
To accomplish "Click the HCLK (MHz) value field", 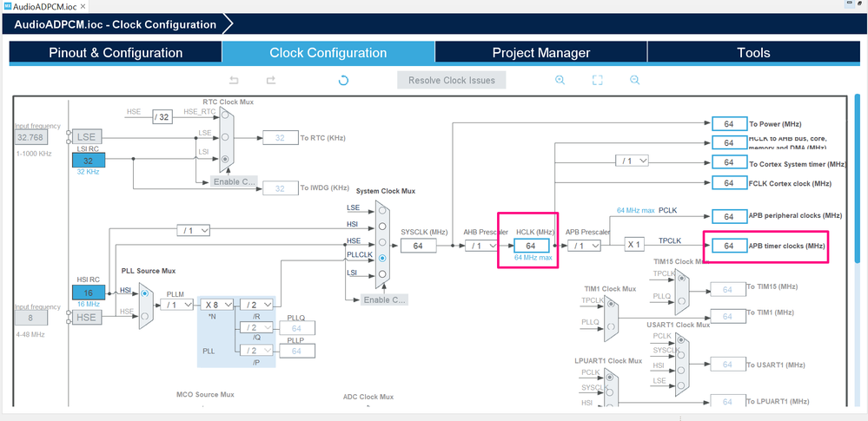I will (531, 246).
